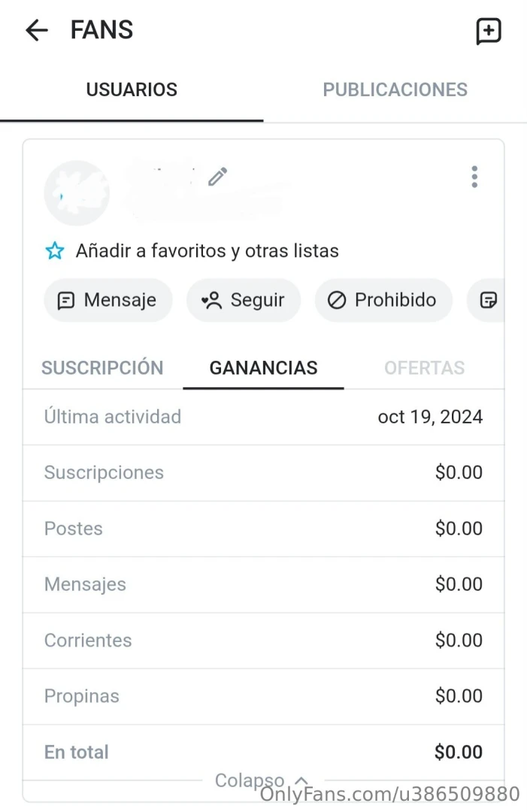Open the Ofertas tab
The width and height of the screenshot is (527, 812).
pyautogui.click(x=424, y=368)
